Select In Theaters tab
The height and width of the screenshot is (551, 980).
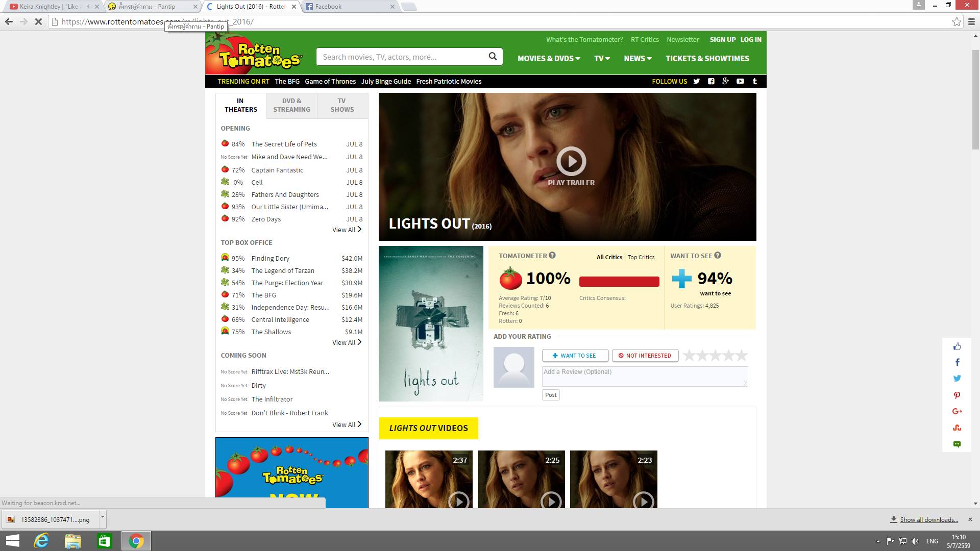[241, 105]
